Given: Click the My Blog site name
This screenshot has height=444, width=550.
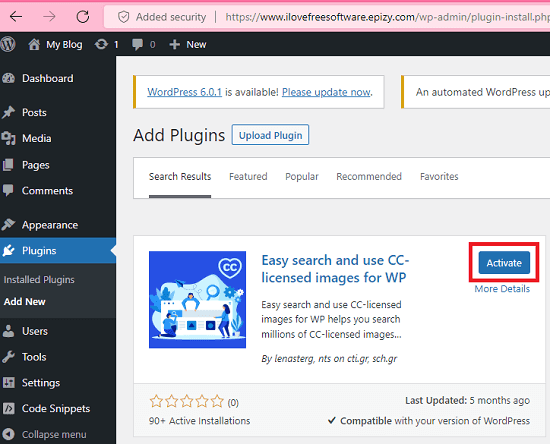Looking at the screenshot, I should pos(64,45).
